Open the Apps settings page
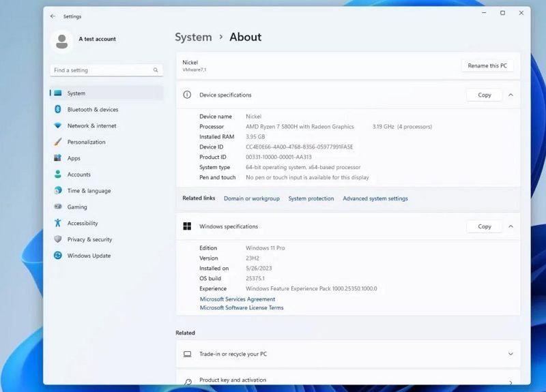The height and width of the screenshot is (392, 546). (x=106, y=158)
